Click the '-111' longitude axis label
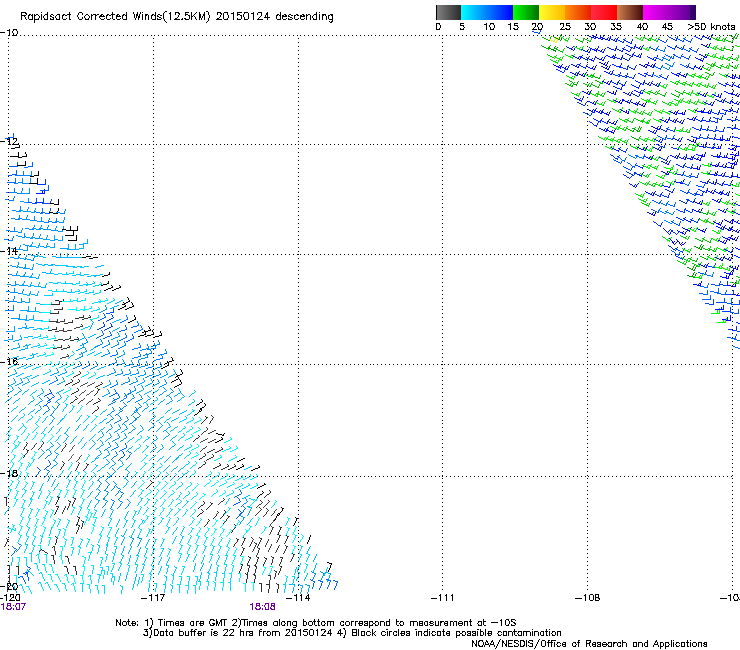Image resolution: width=740 pixels, height=650 pixels. 443,598
